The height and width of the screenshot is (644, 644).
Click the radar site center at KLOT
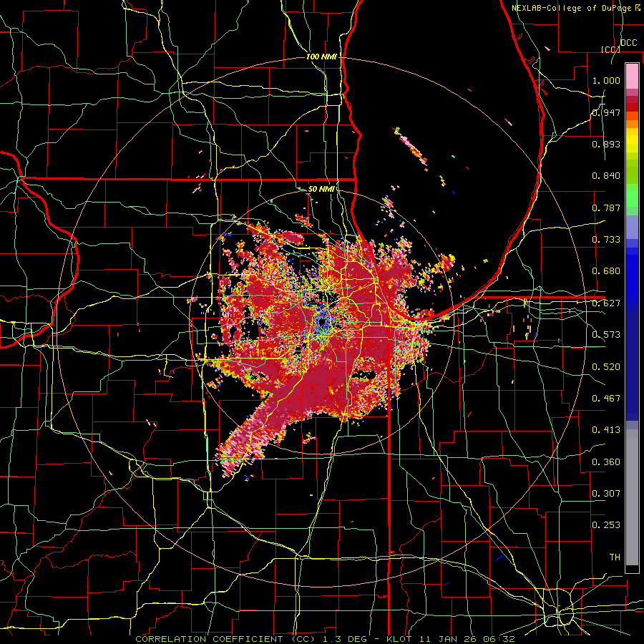[x=322, y=322]
